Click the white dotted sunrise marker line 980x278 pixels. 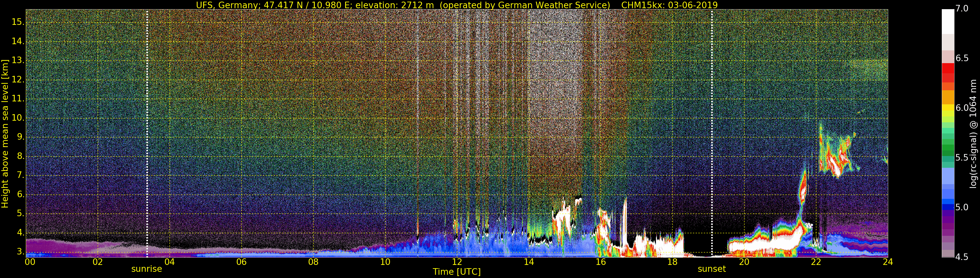coord(147,133)
